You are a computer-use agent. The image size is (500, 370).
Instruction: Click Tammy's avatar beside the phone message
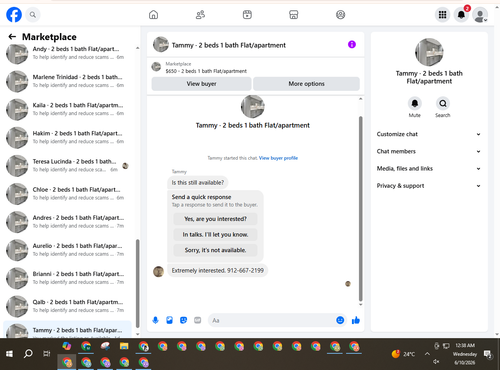158,272
